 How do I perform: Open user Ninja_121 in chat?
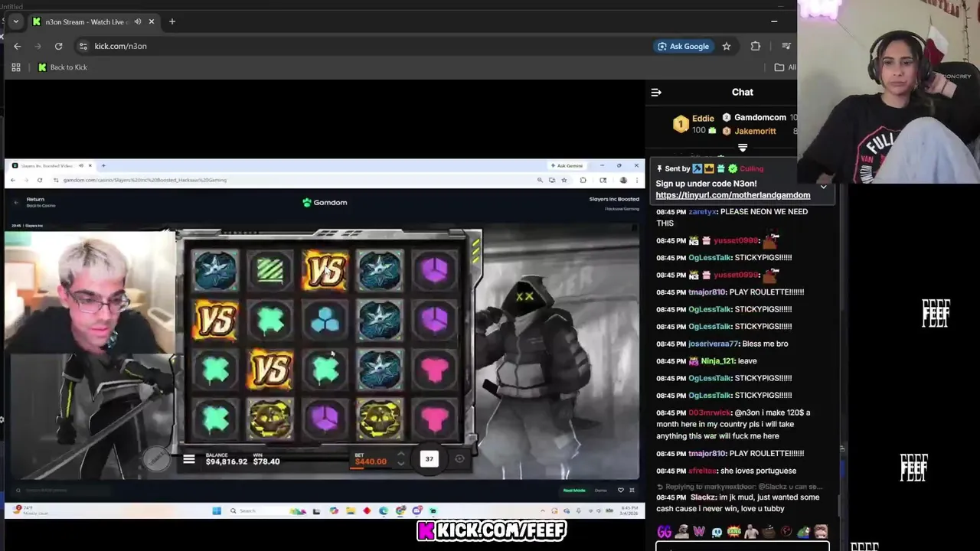point(717,361)
